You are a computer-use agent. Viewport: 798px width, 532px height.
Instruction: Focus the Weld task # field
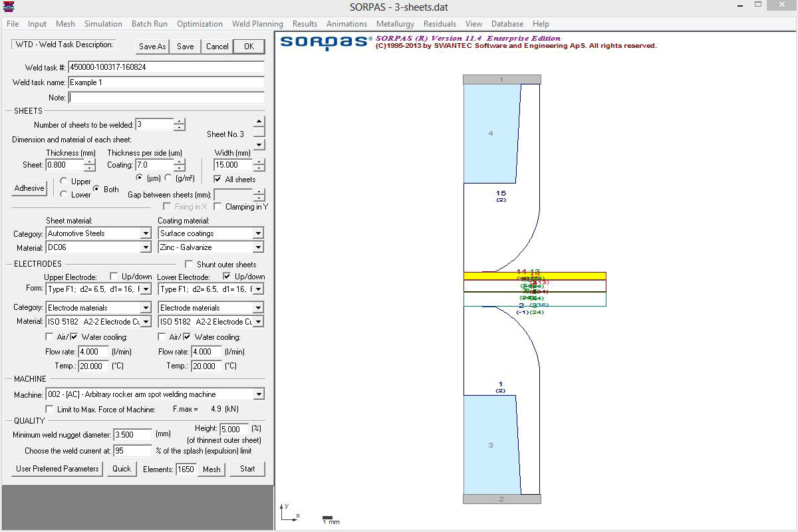(166, 67)
